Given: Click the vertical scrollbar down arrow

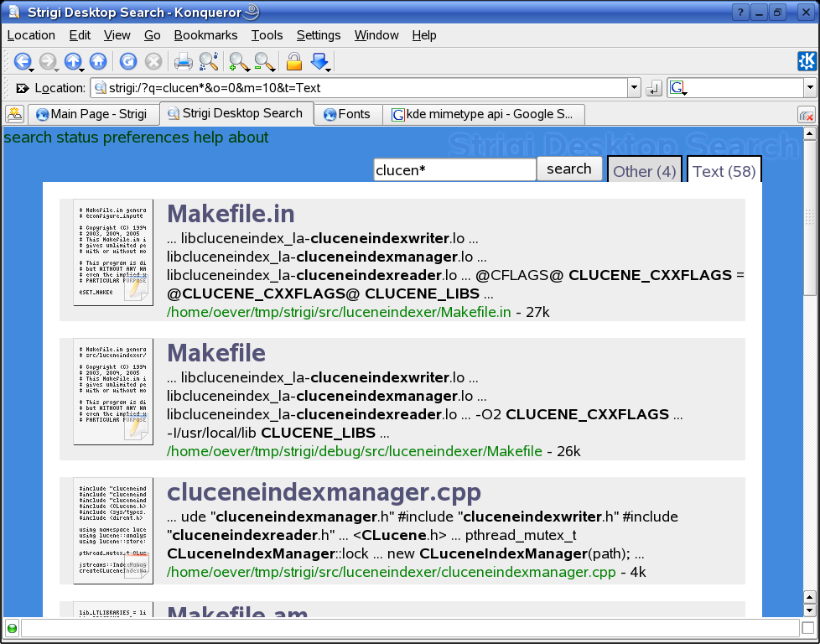Looking at the screenshot, I should point(809,611).
